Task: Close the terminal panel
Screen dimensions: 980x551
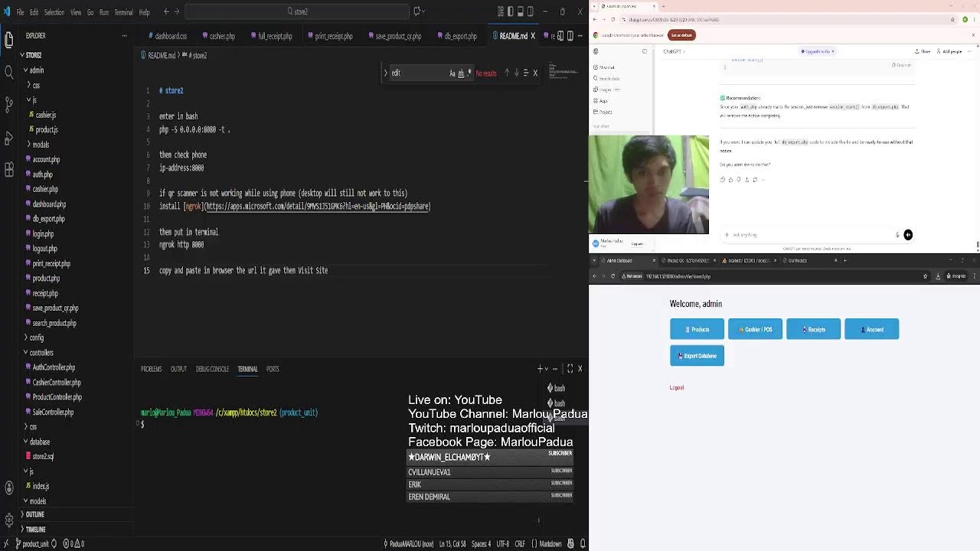Action: pos(580,369)
